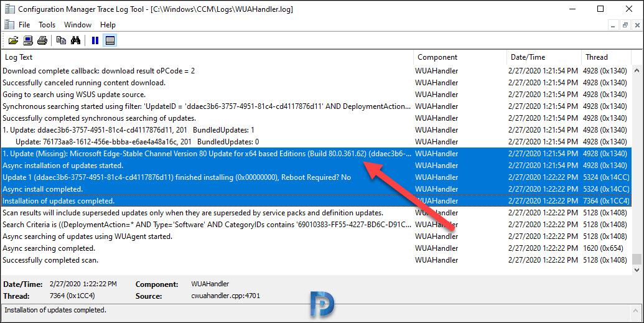Open the Window menu
The width and height of the screenshot is (644, 323).
pos(78,25)
